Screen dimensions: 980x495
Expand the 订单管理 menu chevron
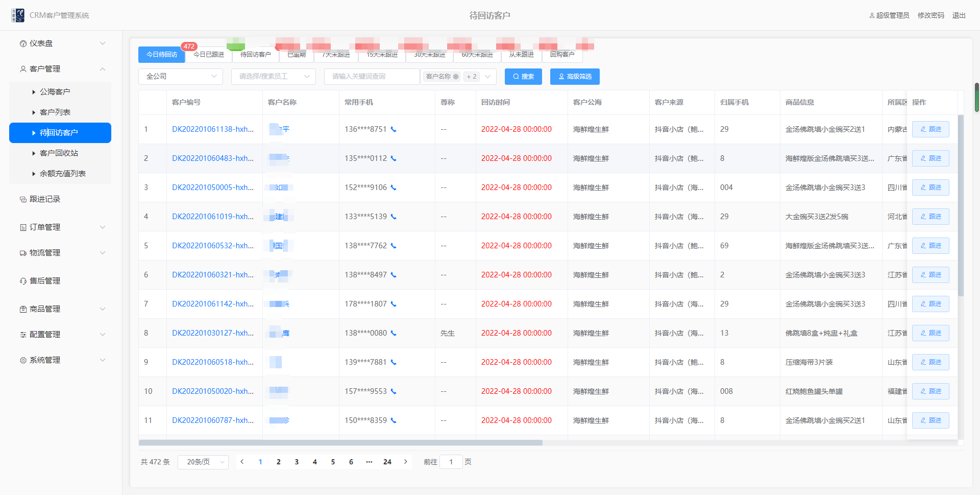pyautogui.click(x=103, y=227)
